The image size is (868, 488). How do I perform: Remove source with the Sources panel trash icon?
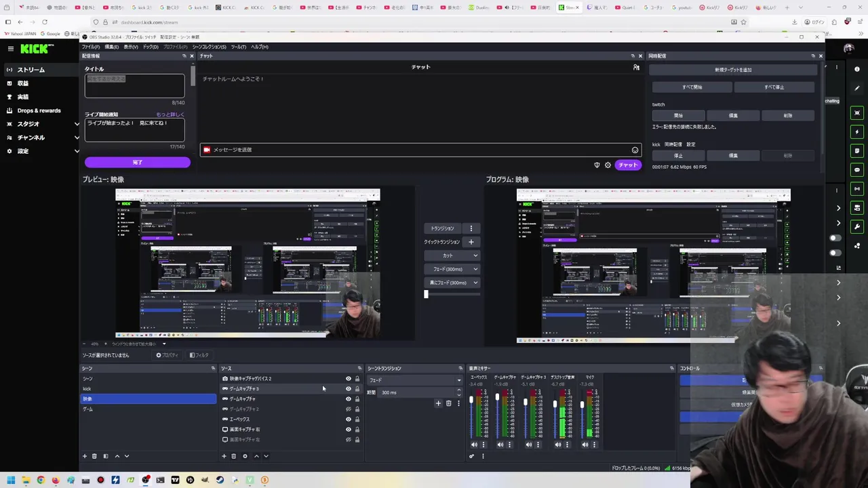pyautogui.click(x=234, y=456)
